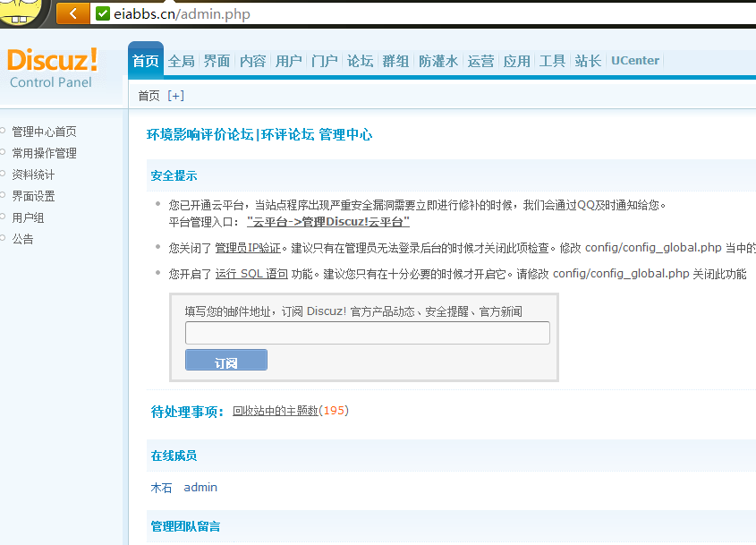Click the 运行 SQL 语句 link
This screenshot has width=756, height=545.
click(251, 274)
